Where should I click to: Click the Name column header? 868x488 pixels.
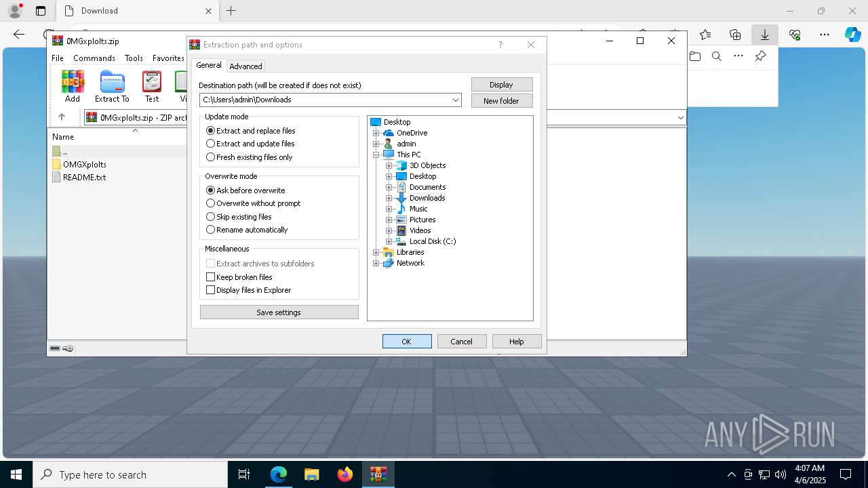point(63,137)
